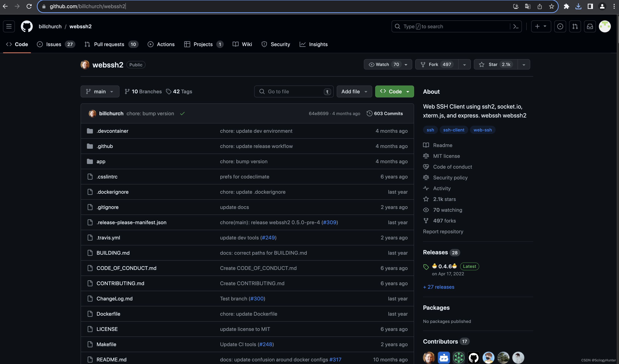The height and width of the screenshot is (364, 619).
Task: Open the GitHub logo contributor avatar
Action: pos(473,357)
